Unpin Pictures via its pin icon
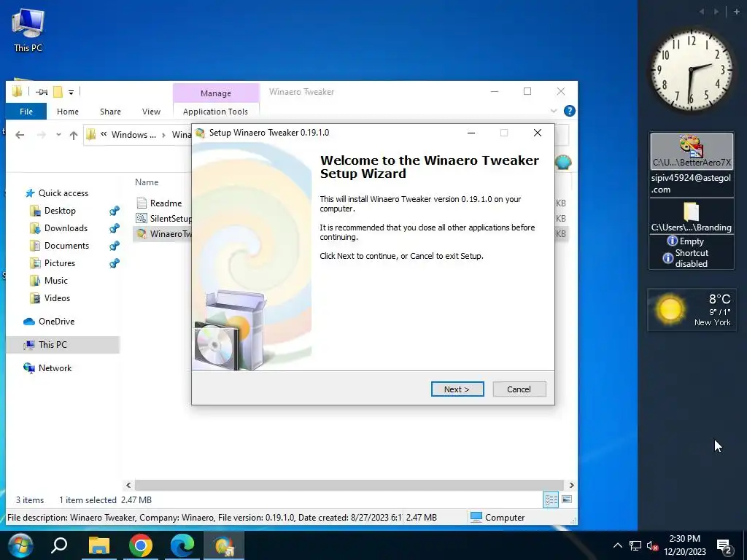The image size is (747, 560). (115, 262)
